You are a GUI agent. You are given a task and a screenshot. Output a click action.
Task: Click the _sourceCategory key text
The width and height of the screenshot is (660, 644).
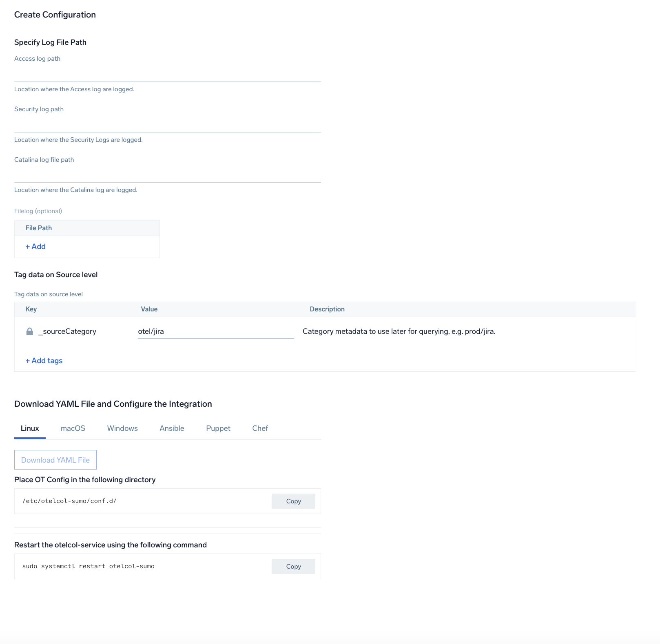(x=67, y=331)
